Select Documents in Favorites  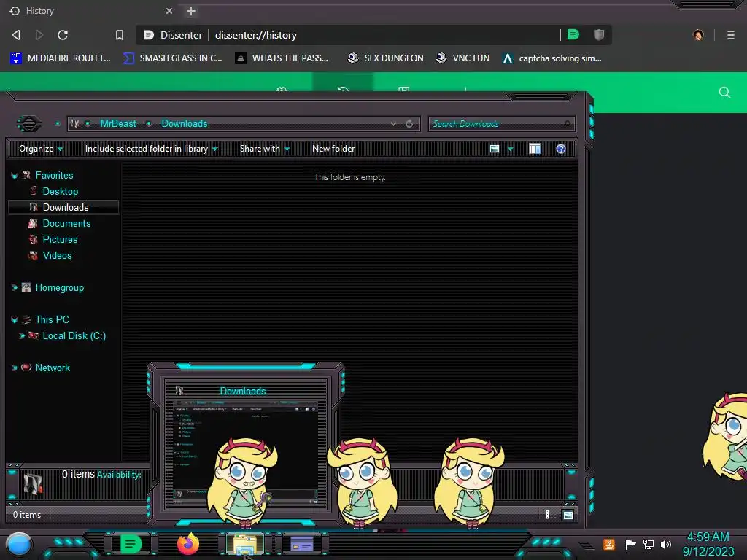coord(66,223)
